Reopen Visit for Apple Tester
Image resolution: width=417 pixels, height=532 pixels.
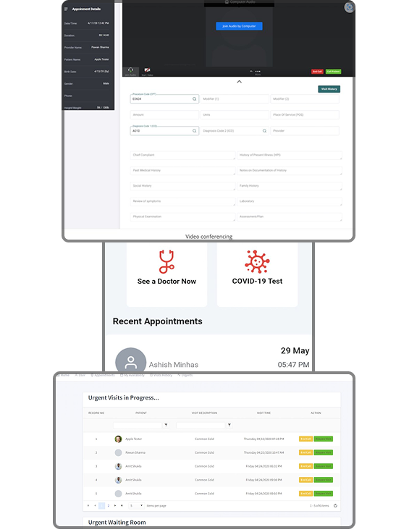(x=324, y=439)
